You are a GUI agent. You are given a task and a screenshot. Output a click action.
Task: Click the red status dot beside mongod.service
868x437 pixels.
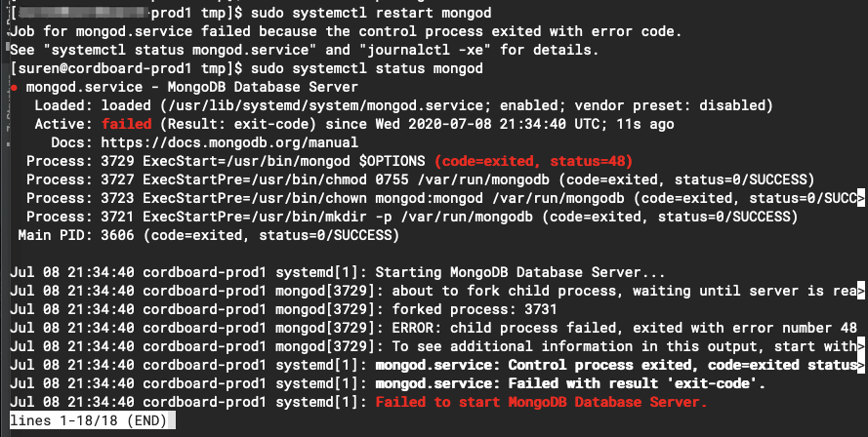15,88
